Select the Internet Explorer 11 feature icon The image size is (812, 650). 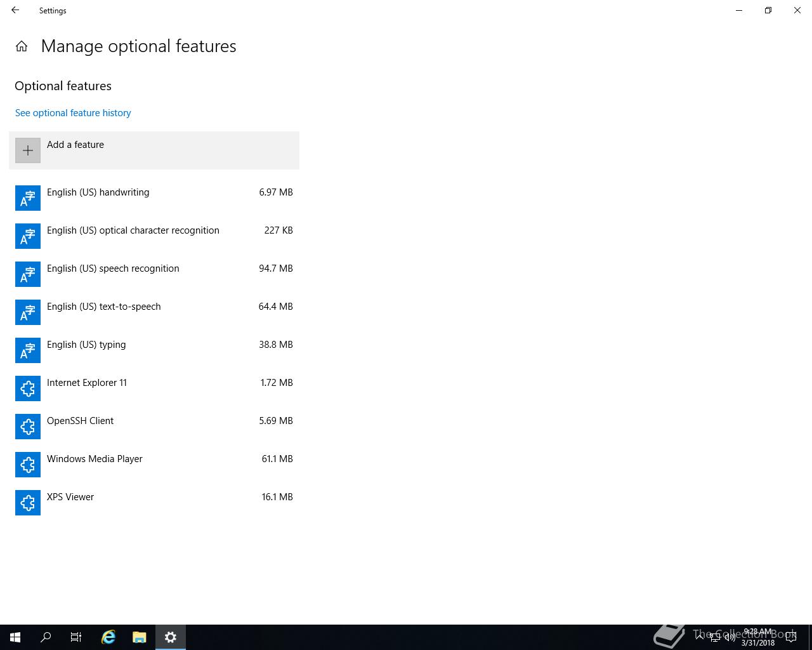pyautogui.click(x=28, y=388)
